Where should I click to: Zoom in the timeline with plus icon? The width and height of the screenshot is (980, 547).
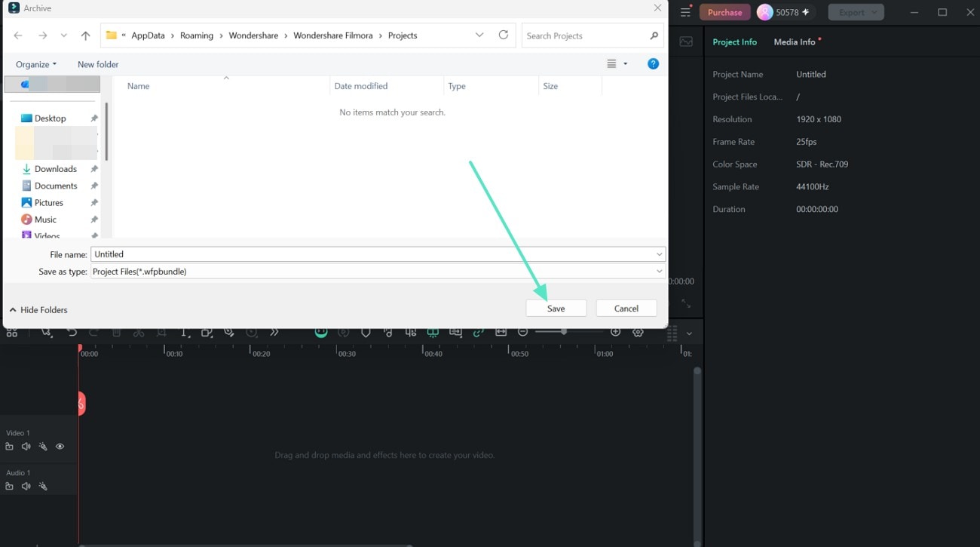pyautogui.click(x=616, y=333)
